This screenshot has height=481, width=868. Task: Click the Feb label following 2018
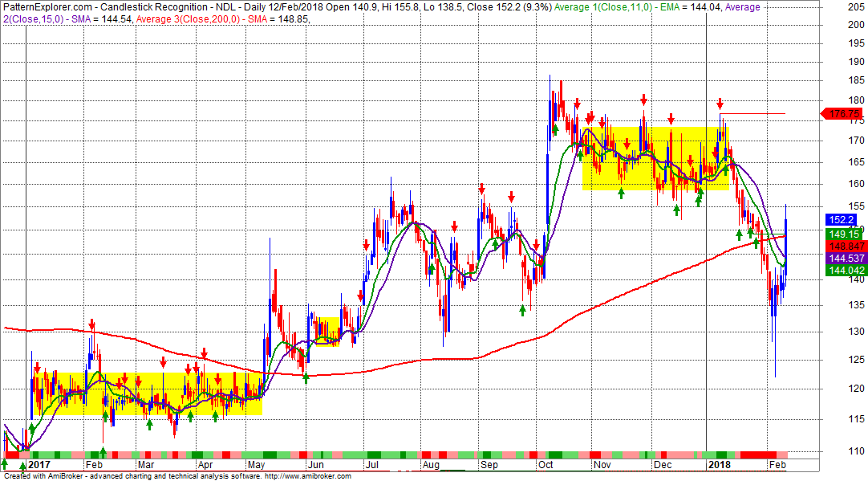[x=778, y=465]
